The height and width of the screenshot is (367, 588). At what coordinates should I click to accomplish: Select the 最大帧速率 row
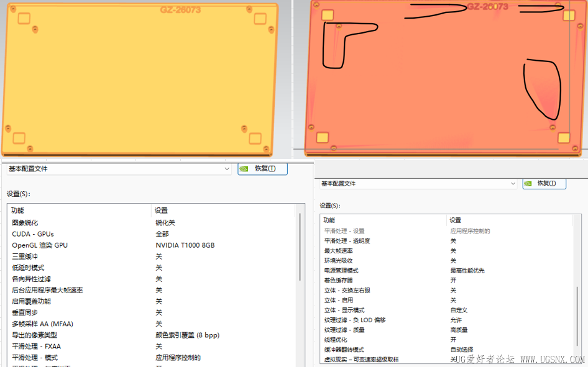447,251
